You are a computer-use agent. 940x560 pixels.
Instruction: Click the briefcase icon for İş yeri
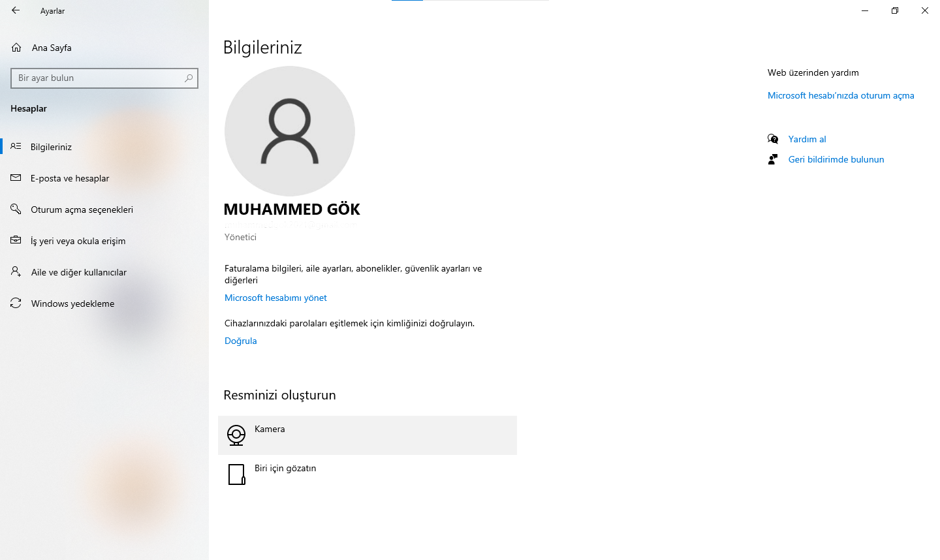point(16,240)
